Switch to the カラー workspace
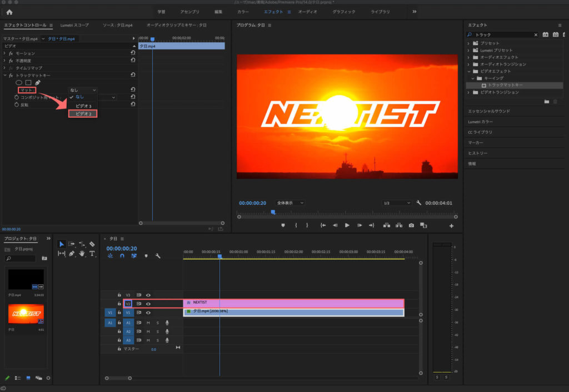 (x=243, y=12)
